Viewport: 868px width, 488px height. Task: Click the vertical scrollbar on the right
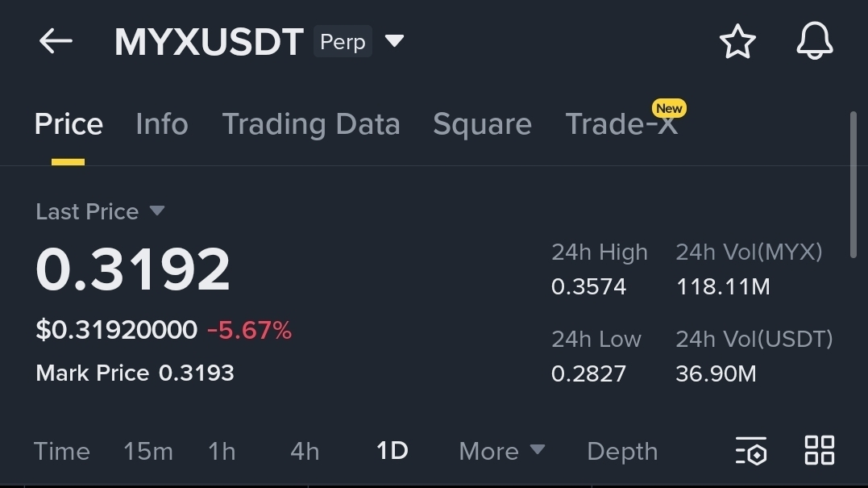click(x=853, y=185)
